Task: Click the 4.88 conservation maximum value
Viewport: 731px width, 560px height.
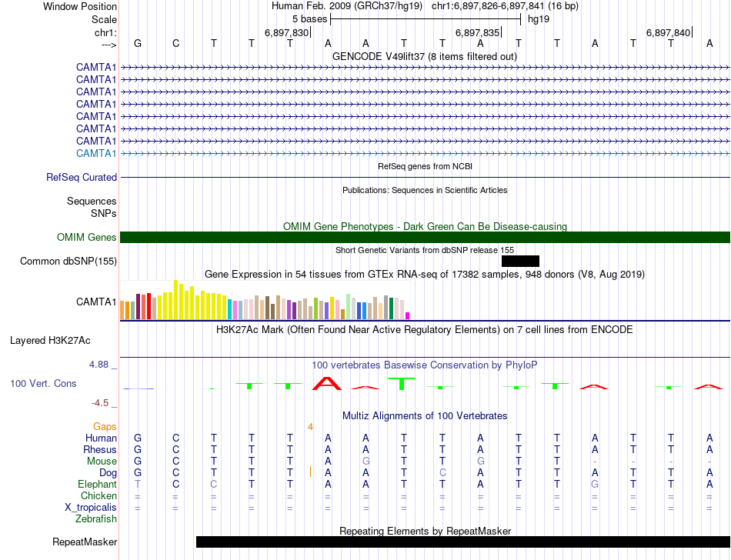Action: [x=98, y=365]
